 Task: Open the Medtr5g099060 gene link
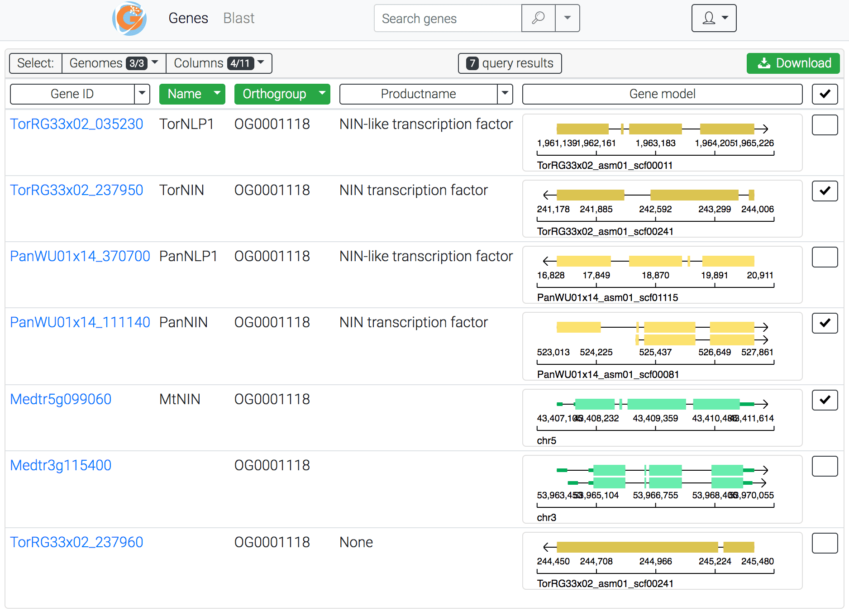pos(61,399)
